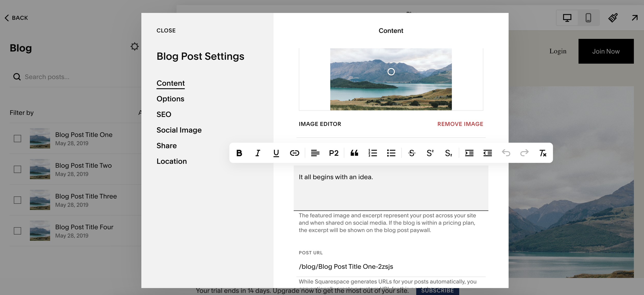Open the P2 text style dropdown
This screenshot has height=295, width=644.
click(334, 153)
